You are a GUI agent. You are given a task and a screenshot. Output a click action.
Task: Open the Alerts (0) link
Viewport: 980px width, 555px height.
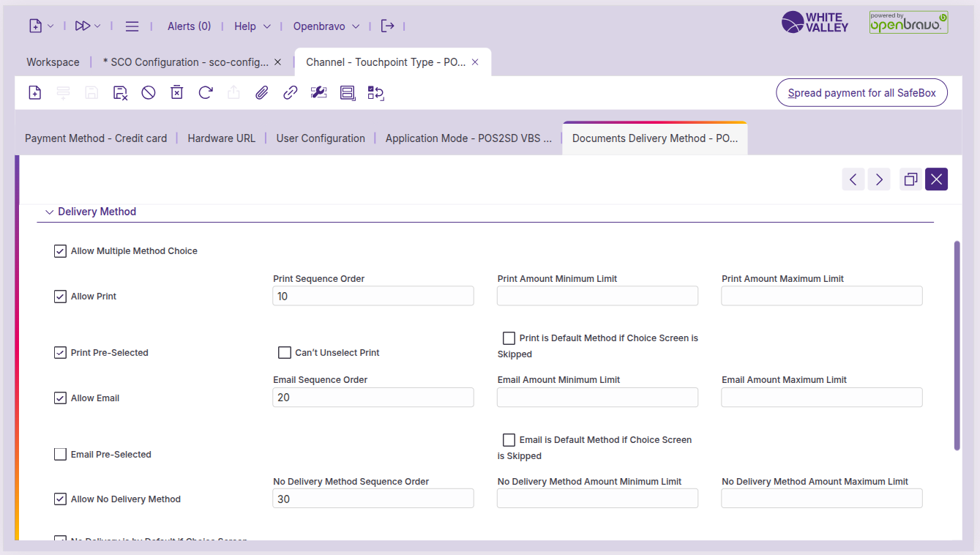tap(189, 26)
